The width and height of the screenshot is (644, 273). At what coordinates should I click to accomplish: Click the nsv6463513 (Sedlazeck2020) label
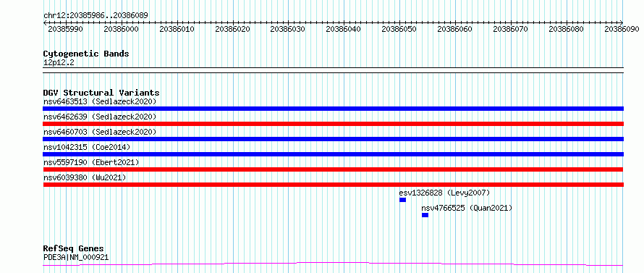(x=100, y=101)
